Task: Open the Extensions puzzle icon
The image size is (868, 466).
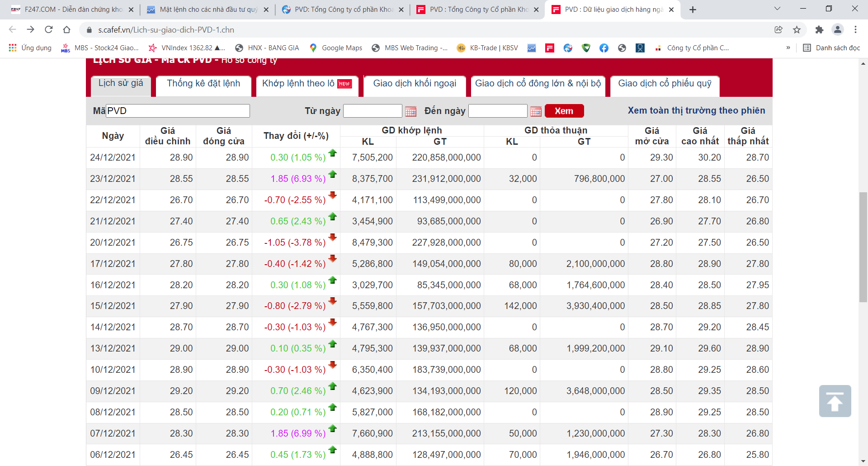Action: click(819, 29)
